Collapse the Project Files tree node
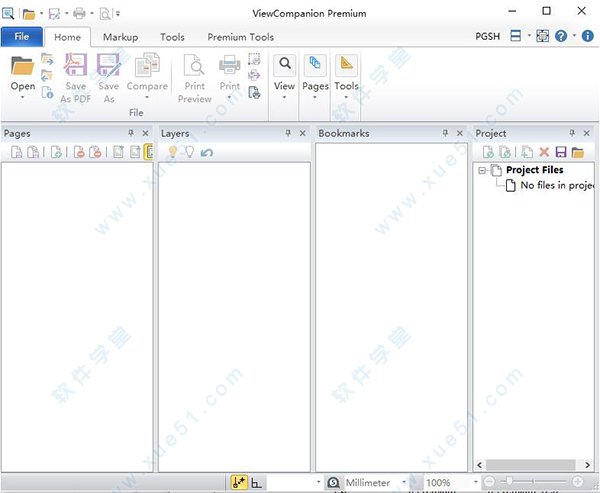The image size is (600, 493). [x=483, y=170]
